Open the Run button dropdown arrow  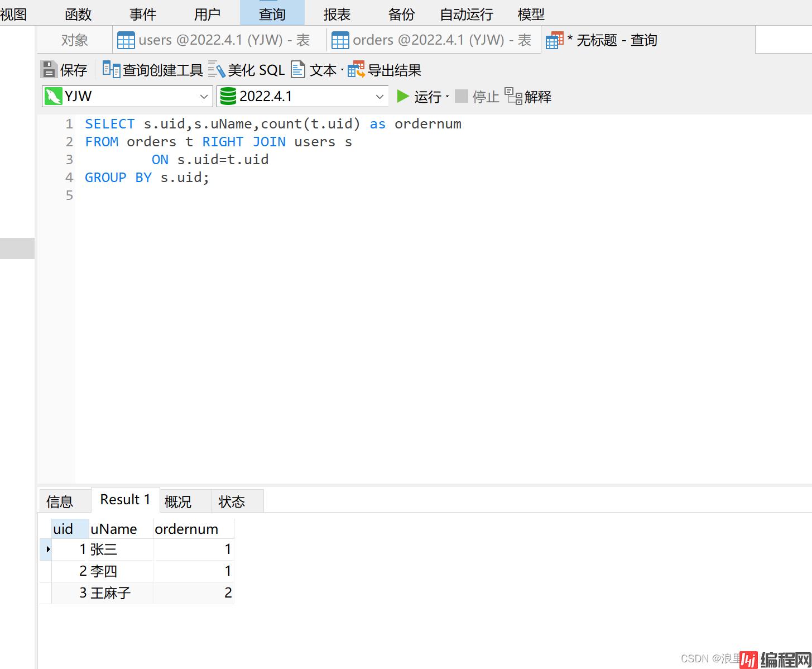(x=447, y=97)
